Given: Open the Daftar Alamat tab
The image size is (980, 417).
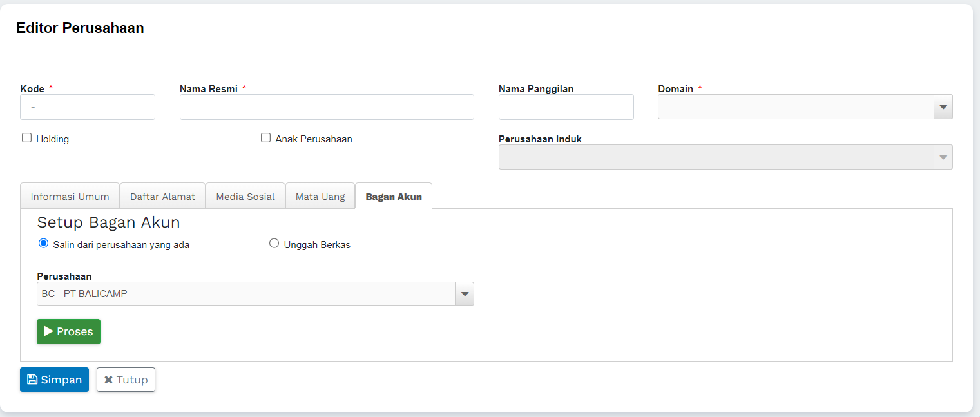Looking at the screenshot, I should [162, 197].
